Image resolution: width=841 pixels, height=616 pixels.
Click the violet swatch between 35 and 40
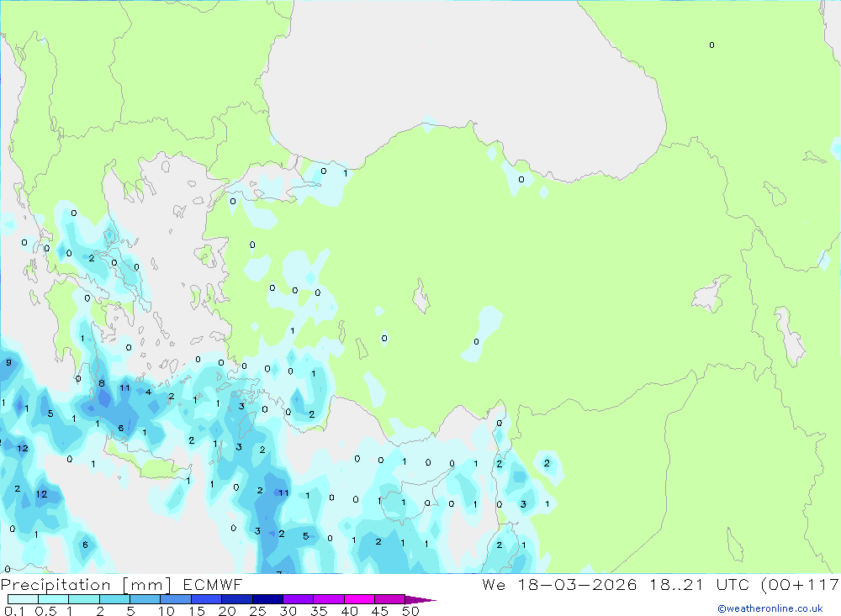[x=329, y=599]
